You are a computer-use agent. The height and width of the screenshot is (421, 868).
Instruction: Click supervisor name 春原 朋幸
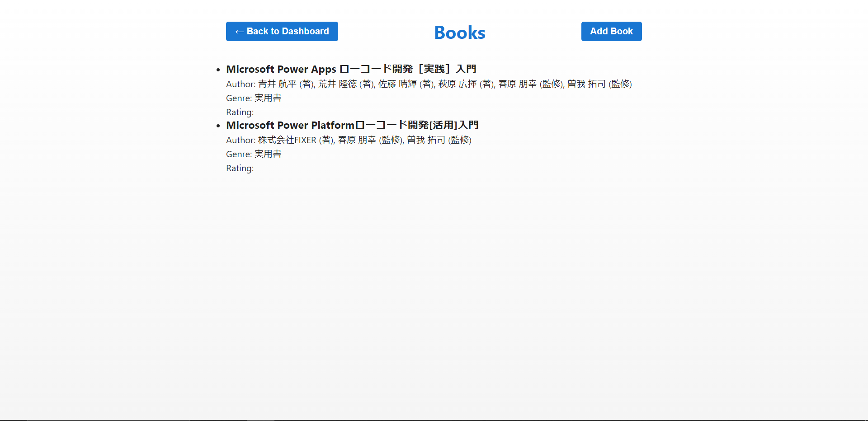[517, 84]
